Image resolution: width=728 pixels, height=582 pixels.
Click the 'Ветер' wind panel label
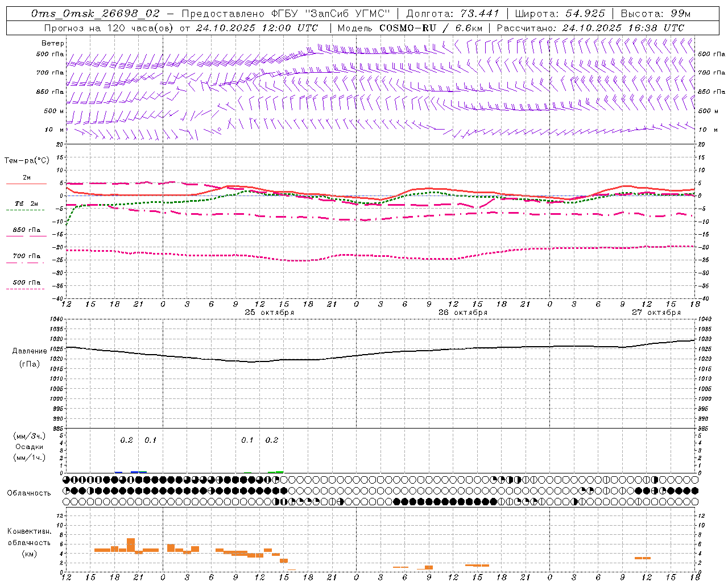[53, 43]
